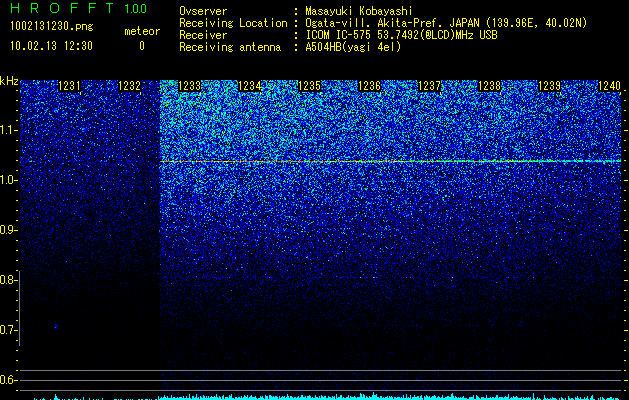Click the 1239 time marker
Image resolution: width=629 pixels, height=400 pixels.
[549, 86]
